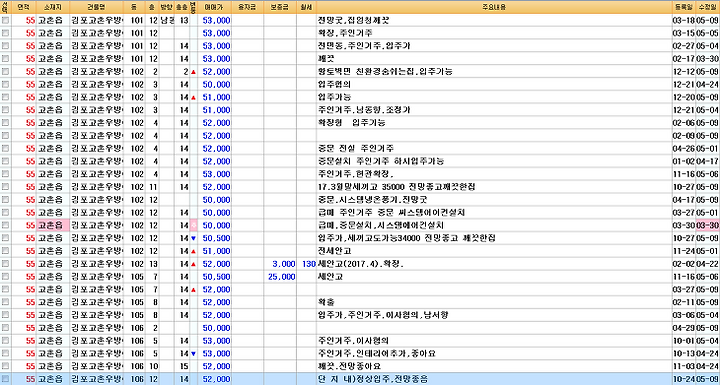The height and width of the screenshot is (385, 720).
Task: Click the pink 03-30 modified date cell
Action: pyautogui.click(x=708, y=226)
